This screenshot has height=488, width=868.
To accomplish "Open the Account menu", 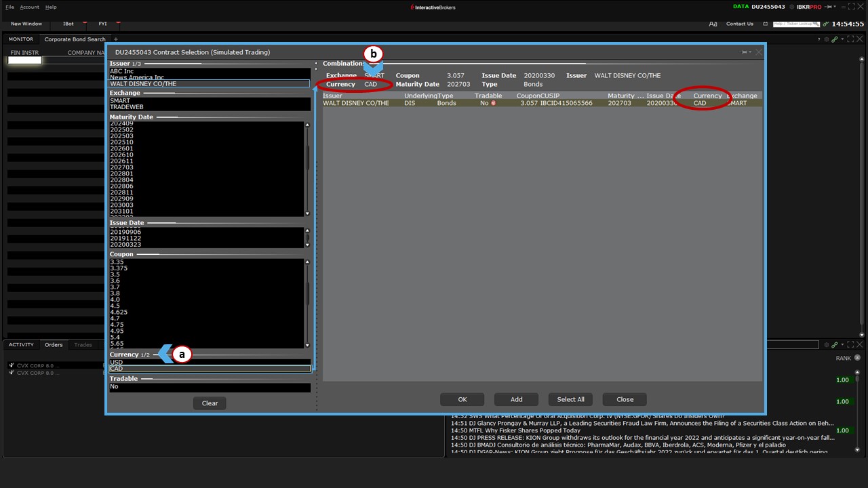I will 29,7.
